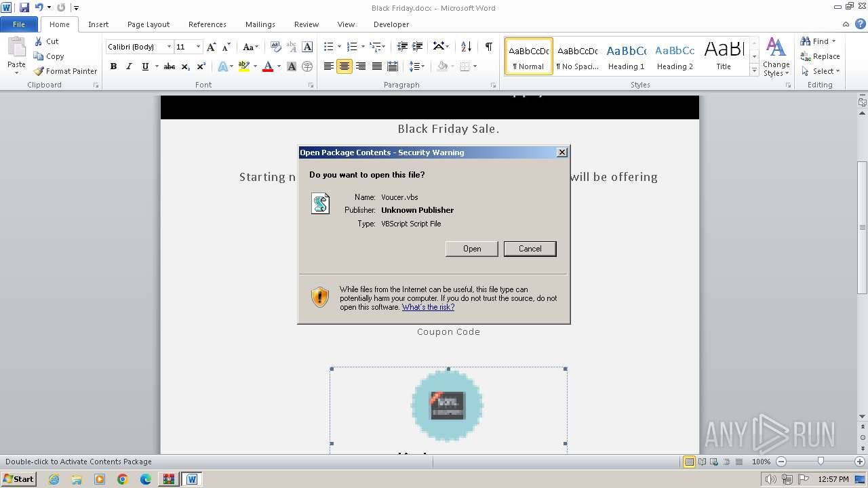868x488 pixels.
Task: Click Change Styles button
Action: tap(776, 57)
